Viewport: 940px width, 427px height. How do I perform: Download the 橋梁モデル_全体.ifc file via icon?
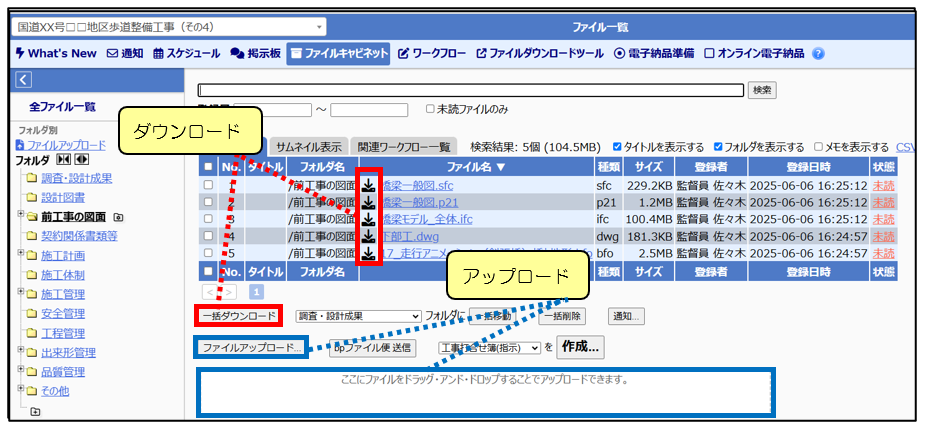tap(368, 219)
